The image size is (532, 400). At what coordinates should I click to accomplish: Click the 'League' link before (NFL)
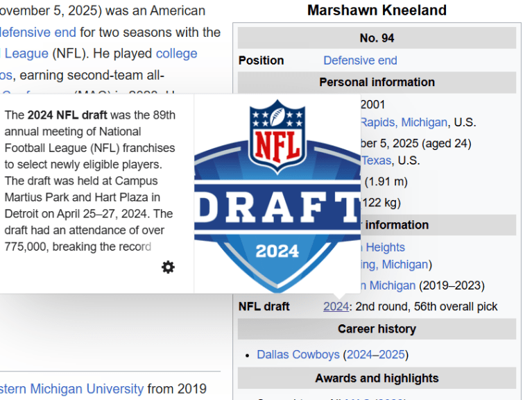pyautogui.click(x=26, y=53)
